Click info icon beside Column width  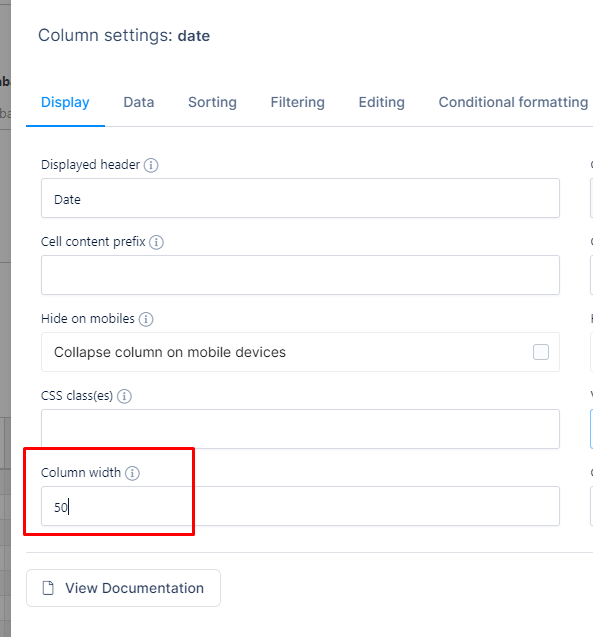(x=132, y=473)
